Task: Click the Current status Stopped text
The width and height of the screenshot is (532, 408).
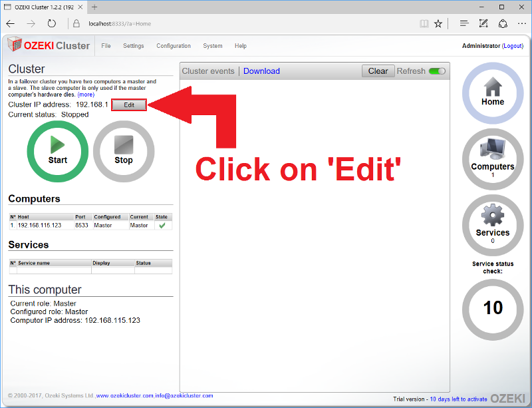Action: pos(74,114)
